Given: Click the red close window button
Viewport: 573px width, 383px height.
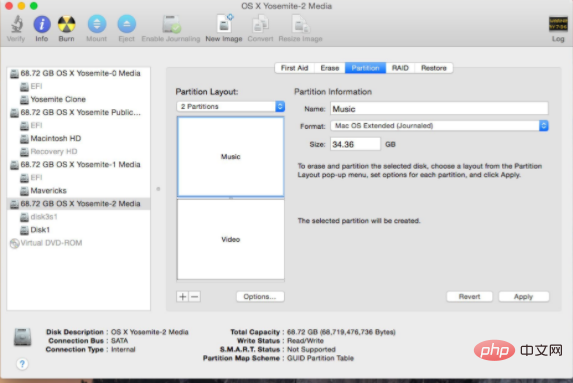Looking at the screenshot, I should click(9, 5).
